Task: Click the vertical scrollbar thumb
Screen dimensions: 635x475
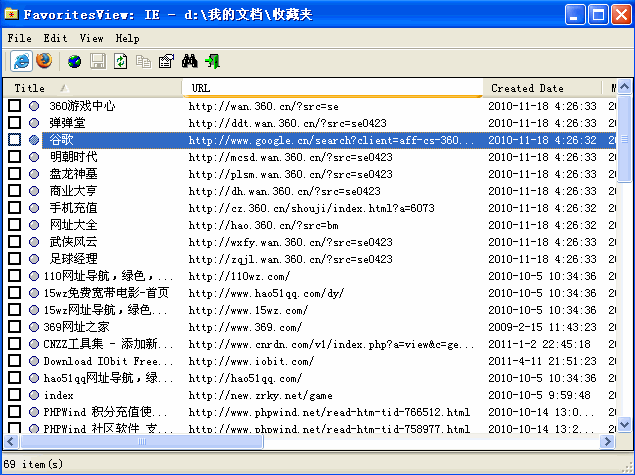Action: pos(624,139)
